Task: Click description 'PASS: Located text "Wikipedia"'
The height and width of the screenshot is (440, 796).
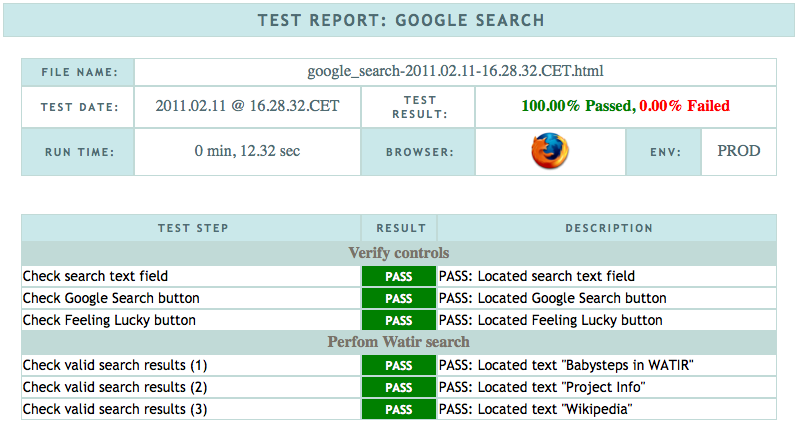Action: [x=536, y=409]
